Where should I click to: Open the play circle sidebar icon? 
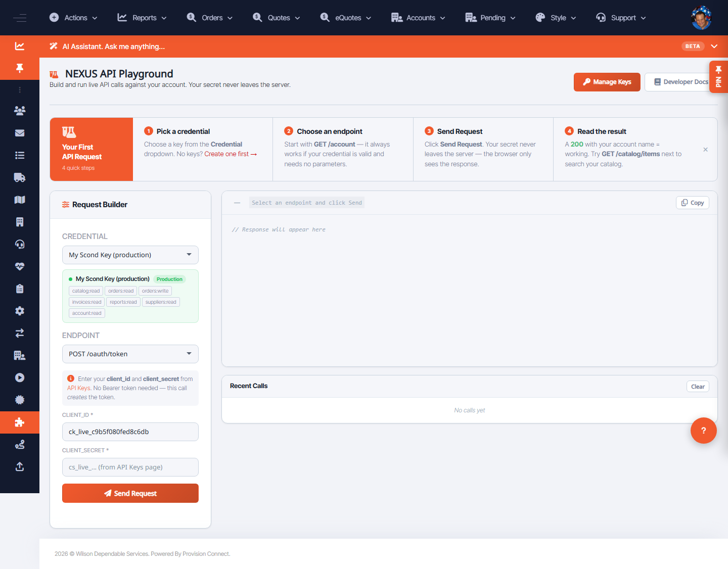tap(20, 377)
